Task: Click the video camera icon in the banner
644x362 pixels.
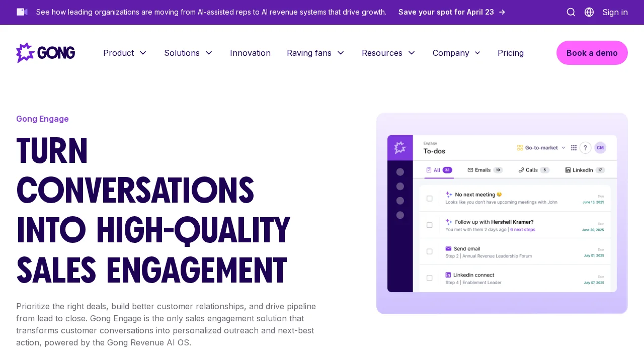Action: [x=22, y=12]
